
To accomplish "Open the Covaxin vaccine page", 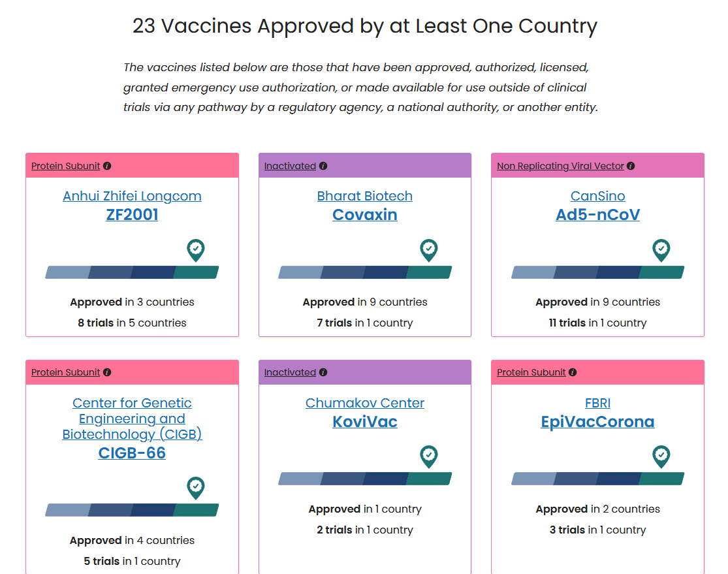I will [365, 215].
